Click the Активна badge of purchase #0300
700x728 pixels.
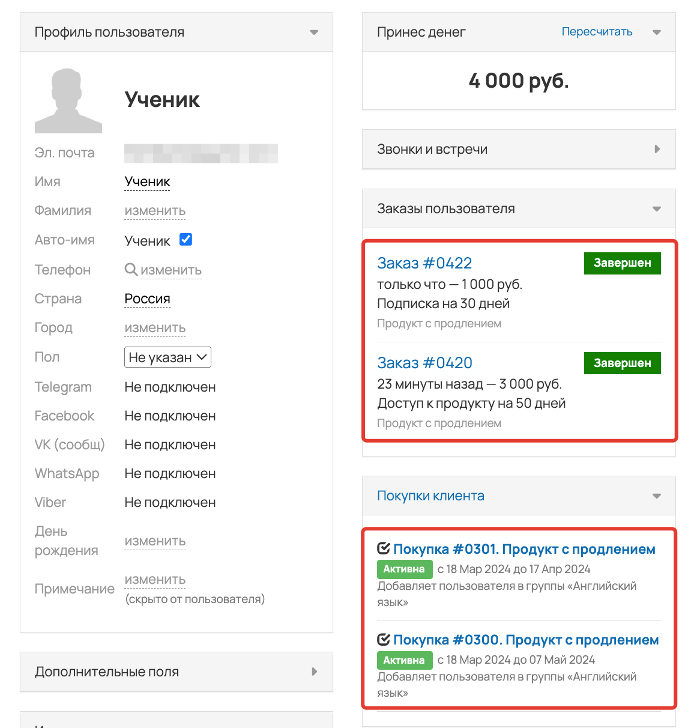[x=404, y=660]
